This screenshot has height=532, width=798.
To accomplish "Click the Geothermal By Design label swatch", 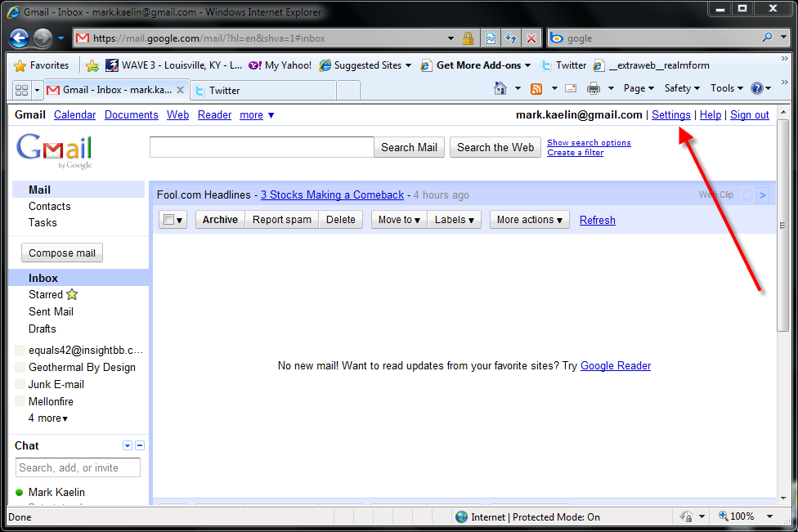I will [20, 367].
